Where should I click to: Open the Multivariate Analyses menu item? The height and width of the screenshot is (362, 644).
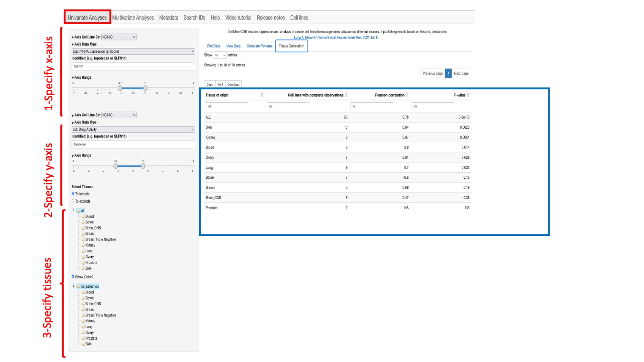coord(132,17)
